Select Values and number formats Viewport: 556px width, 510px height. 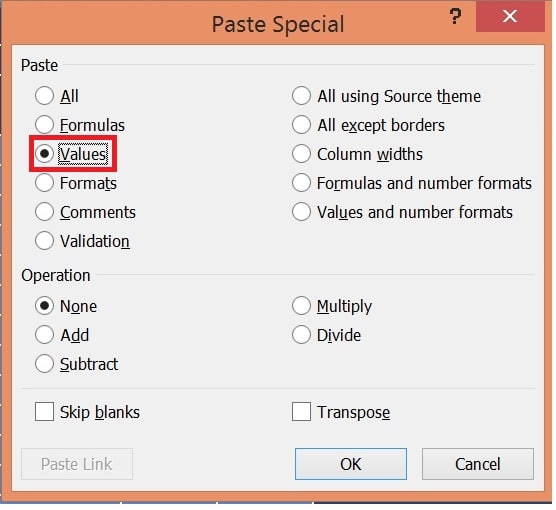click(x=301, y=212)
